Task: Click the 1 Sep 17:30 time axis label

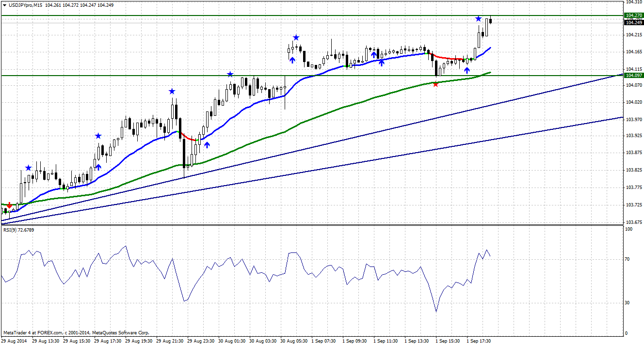Action: pyautogui.click(x=479, y=341)
